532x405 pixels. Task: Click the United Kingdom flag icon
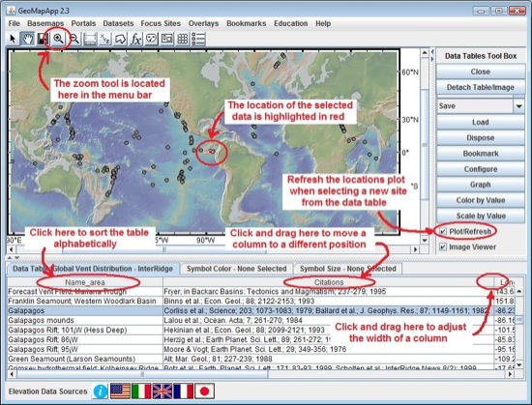[163, 391]
